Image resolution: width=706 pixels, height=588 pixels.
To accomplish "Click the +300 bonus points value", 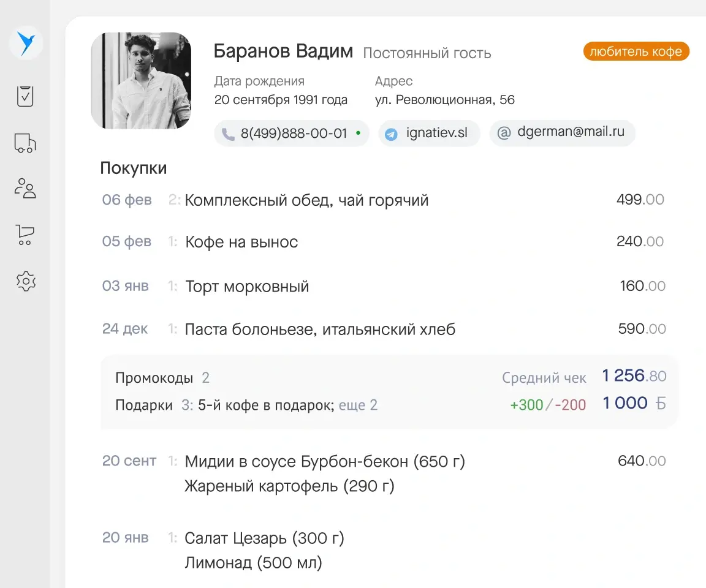I will click(526, 405).
